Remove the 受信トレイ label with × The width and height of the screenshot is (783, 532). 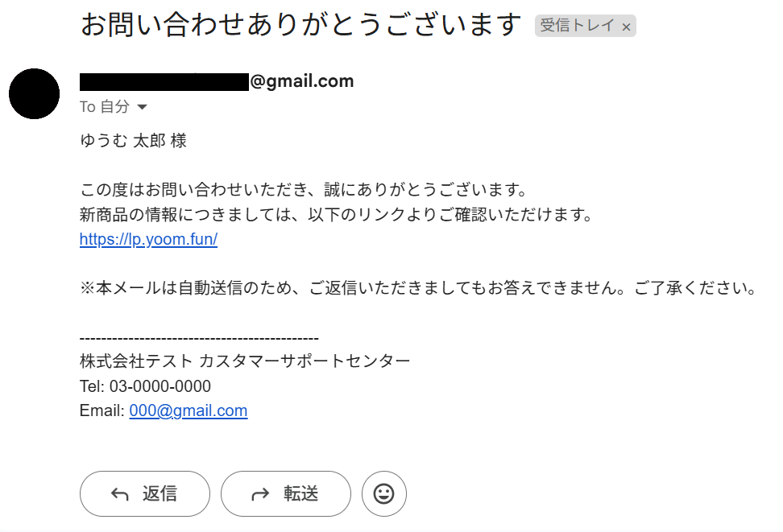(x=626, y=27)
